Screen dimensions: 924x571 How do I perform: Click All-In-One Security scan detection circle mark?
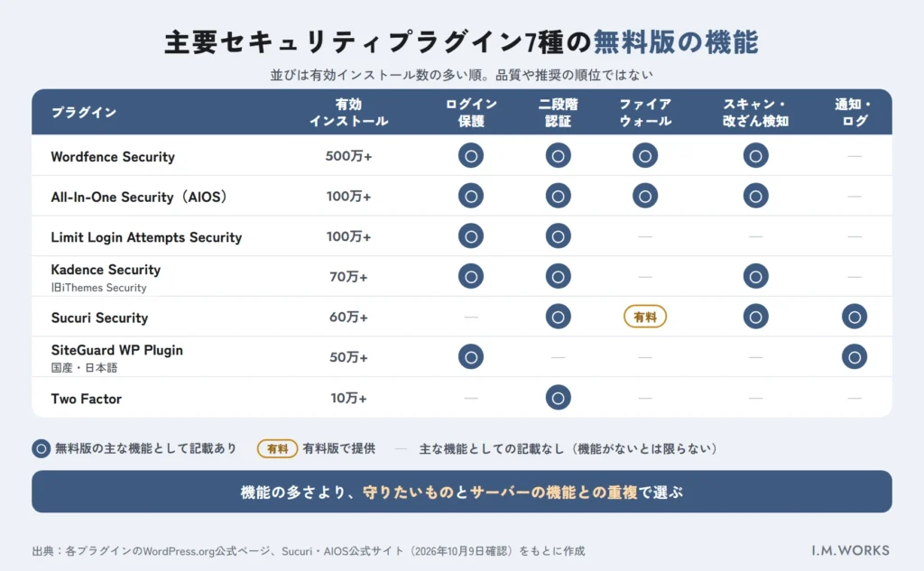click(x=755, y=196)
